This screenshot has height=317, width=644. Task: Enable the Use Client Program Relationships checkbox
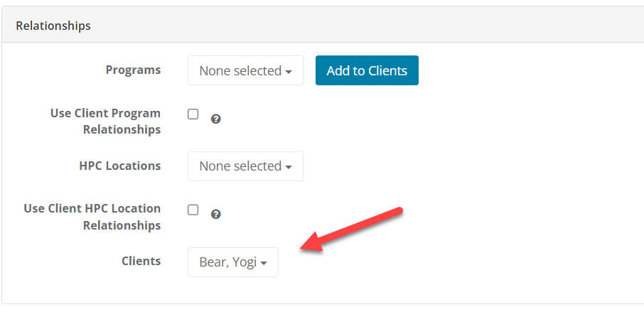click(x=193, y=114)
